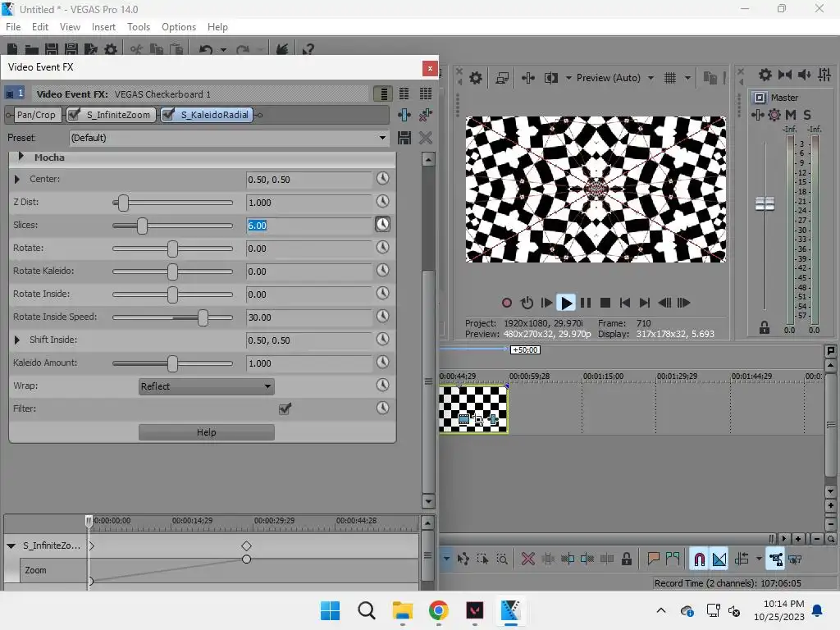Toggle Automatic Crossfades icon
This screenshot has width=840, height=630.
coord(719,559)
